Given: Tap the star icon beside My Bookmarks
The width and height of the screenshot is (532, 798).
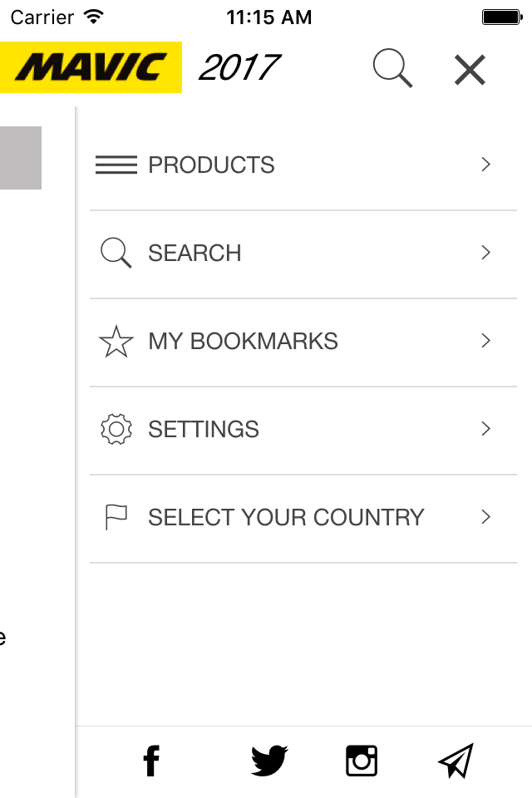Looking at the screenshot, I should [116, 342].
